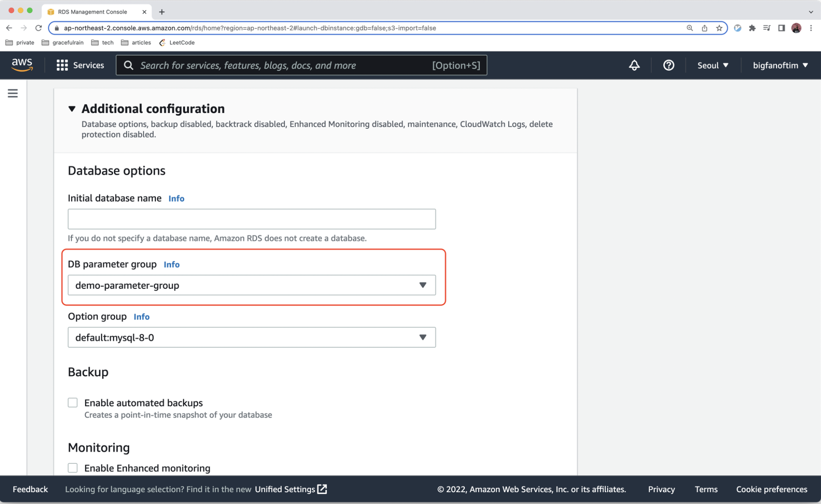Open the AWS notifications bell
This screenshot has height=504, width=821.
pyautogui.click(x=634, y=65)
